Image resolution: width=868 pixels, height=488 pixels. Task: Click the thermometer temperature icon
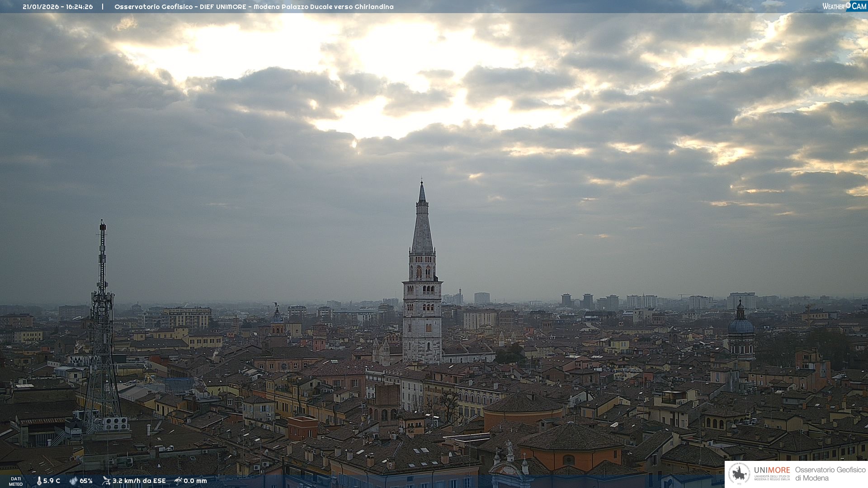click(39, 481)
